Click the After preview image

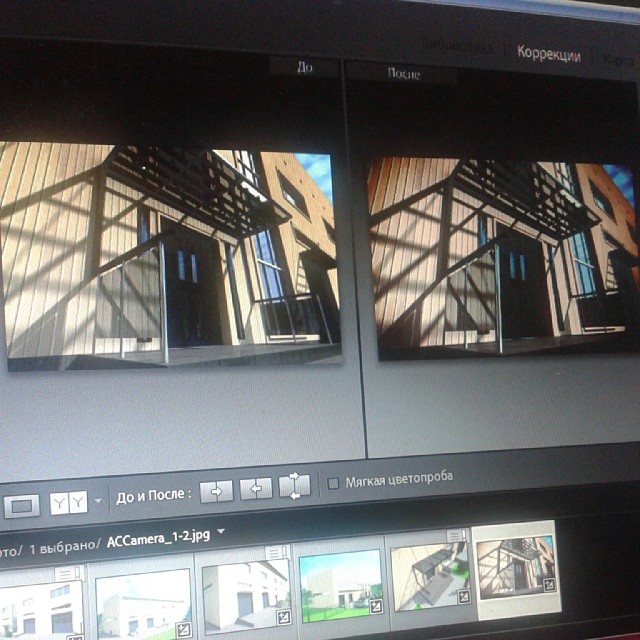pos(504,258)
